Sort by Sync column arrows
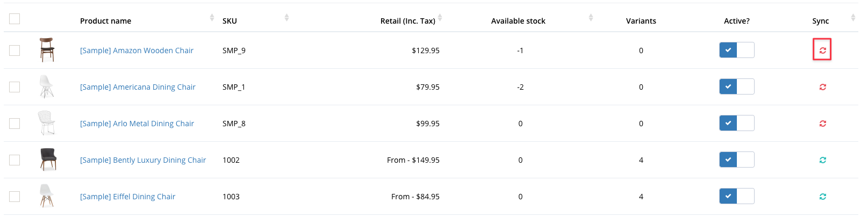Screen dimensions: 868x217 853,18
